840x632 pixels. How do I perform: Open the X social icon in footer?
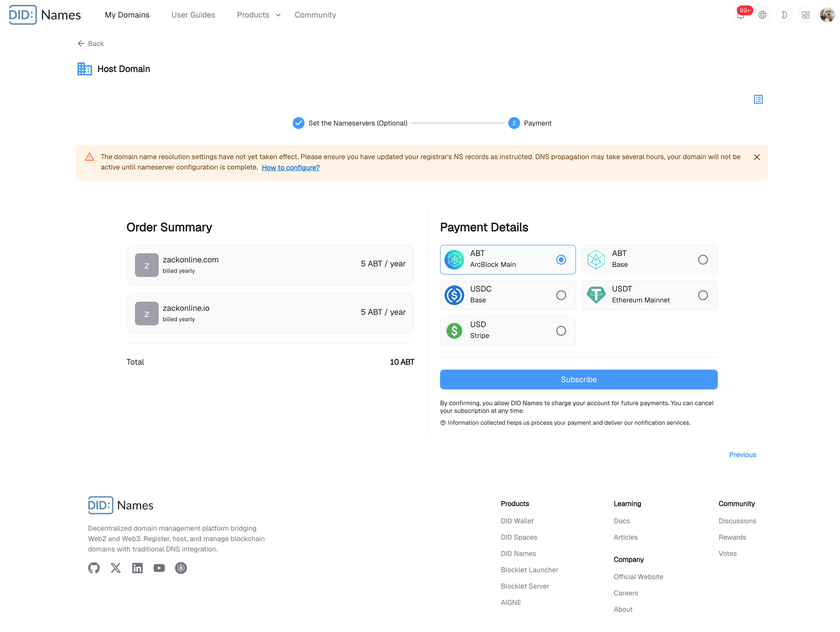tap(115, 568)
